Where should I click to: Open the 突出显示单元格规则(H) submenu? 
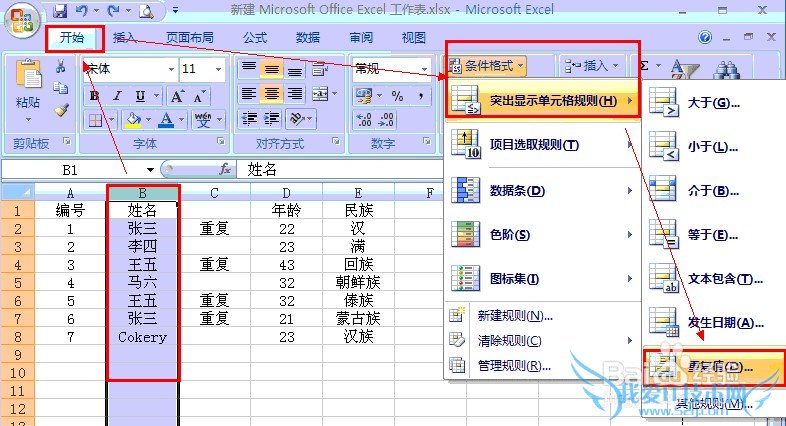[x=543, y=100]
